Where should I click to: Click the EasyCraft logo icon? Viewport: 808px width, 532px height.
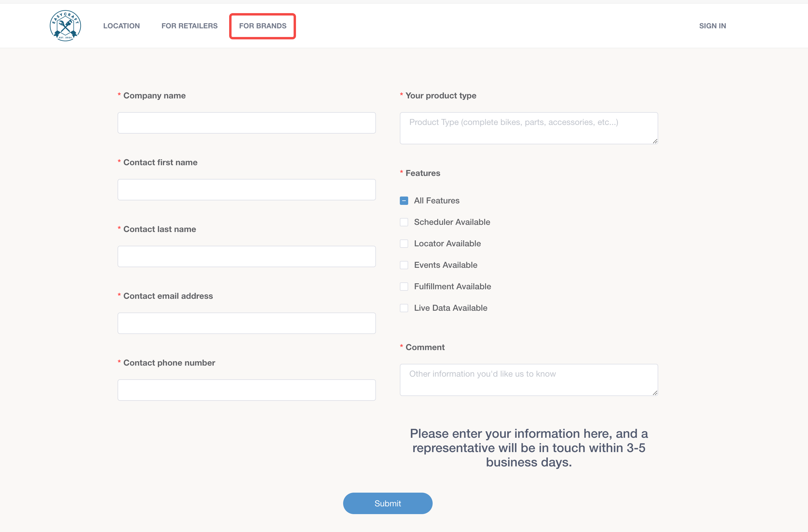click(x=65, y=26)
